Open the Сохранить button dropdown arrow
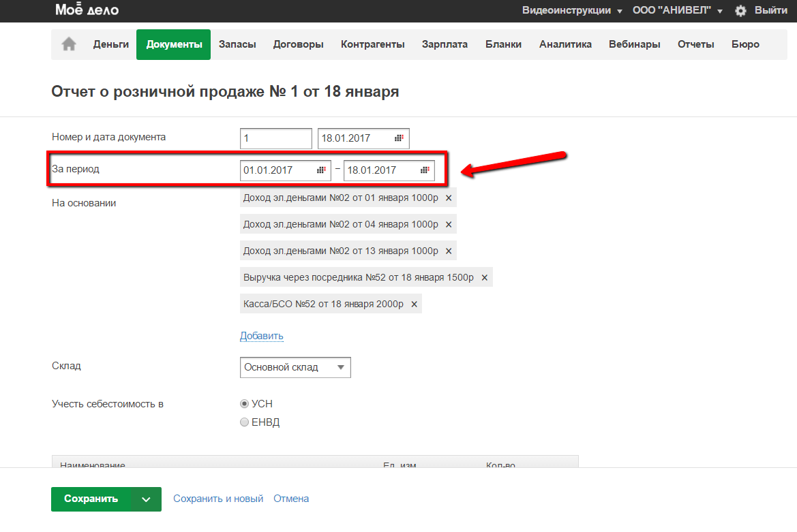Image resolution: width=797 pixels, height=532 pixels. (146, 499)
